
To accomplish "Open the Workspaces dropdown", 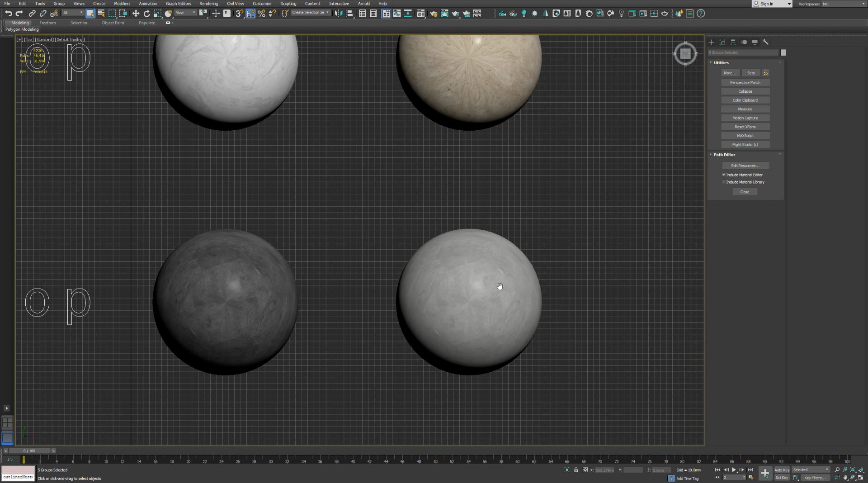I will click(x=843, y=4).
